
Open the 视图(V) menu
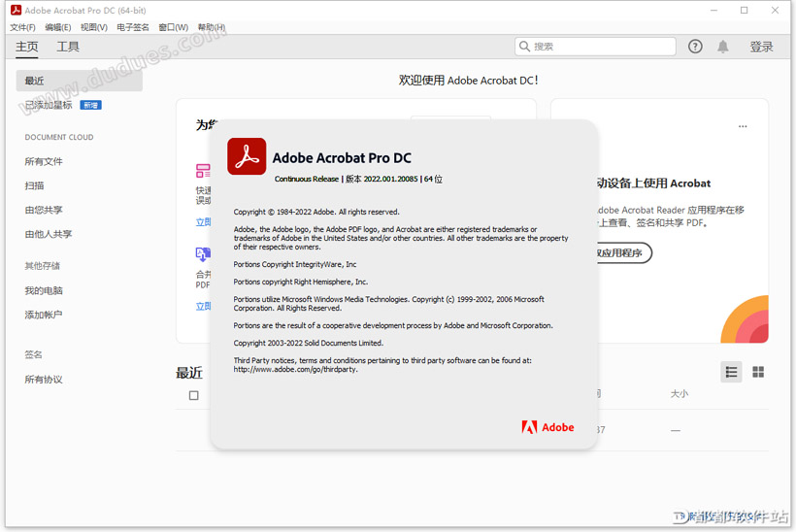point(94,27)
